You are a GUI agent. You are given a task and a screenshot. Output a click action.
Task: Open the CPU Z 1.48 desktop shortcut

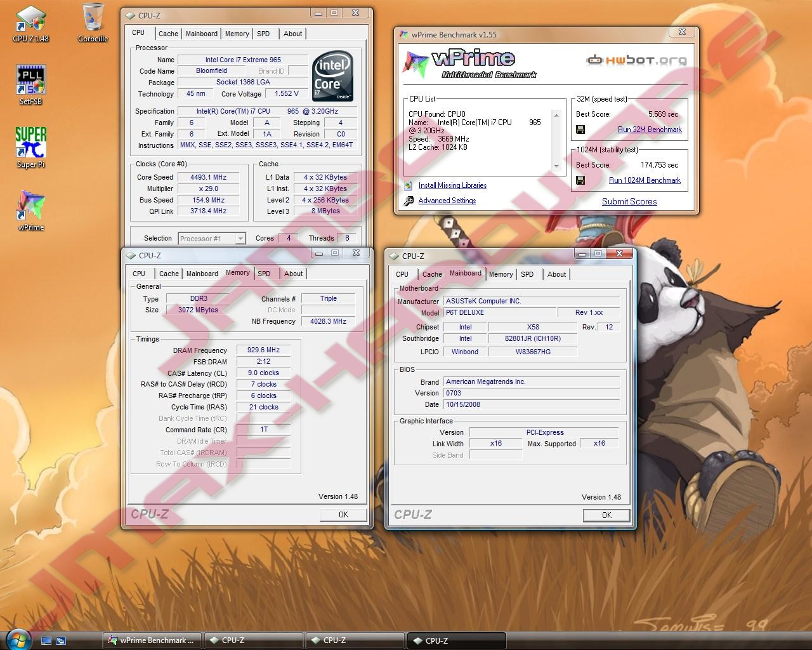click(x=30, y=23)
